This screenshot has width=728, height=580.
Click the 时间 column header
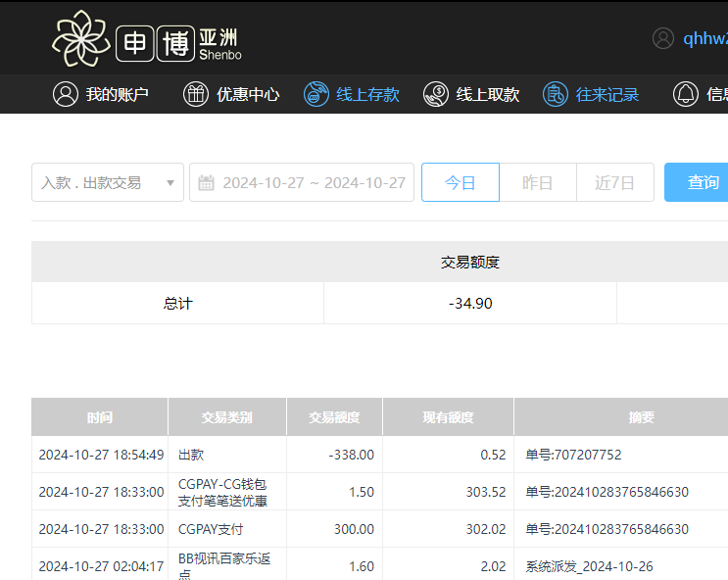coord(100,417)
